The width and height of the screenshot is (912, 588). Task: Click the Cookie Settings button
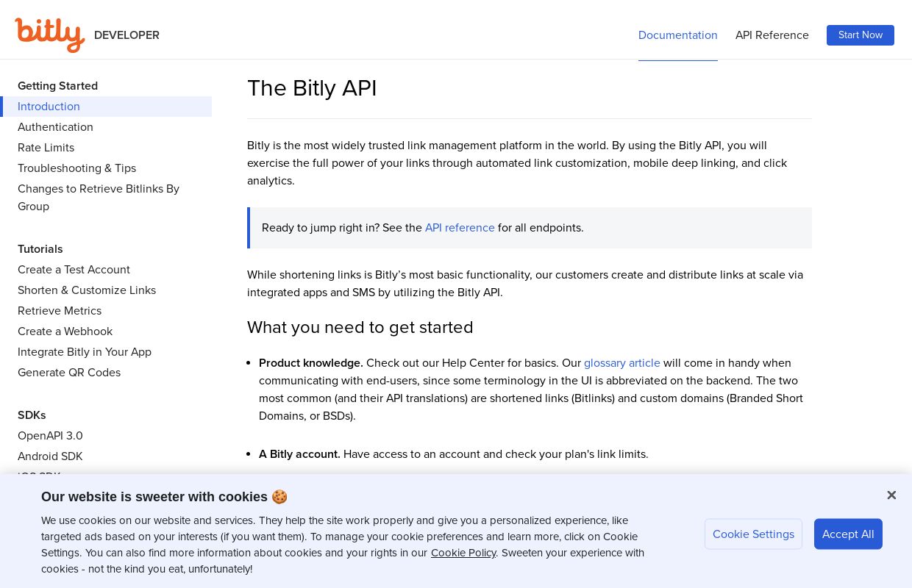(753, 534)
